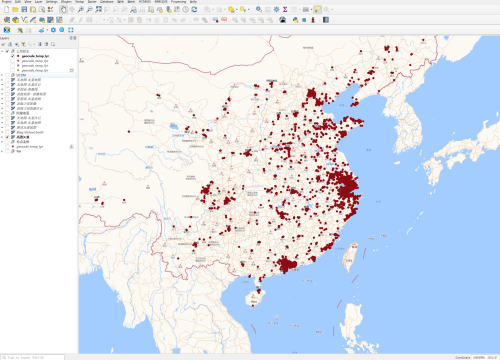Click the dark red symbol of bold geocode_temp_lyr
The width and height of the screenshot is (500, 360).
[x=18, y=56]
